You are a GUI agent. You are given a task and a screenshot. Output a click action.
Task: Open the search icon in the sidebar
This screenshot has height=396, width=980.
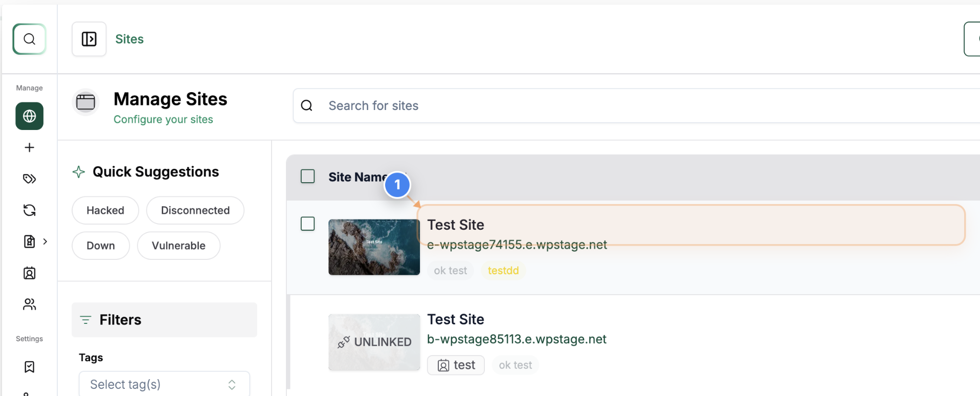29,39
